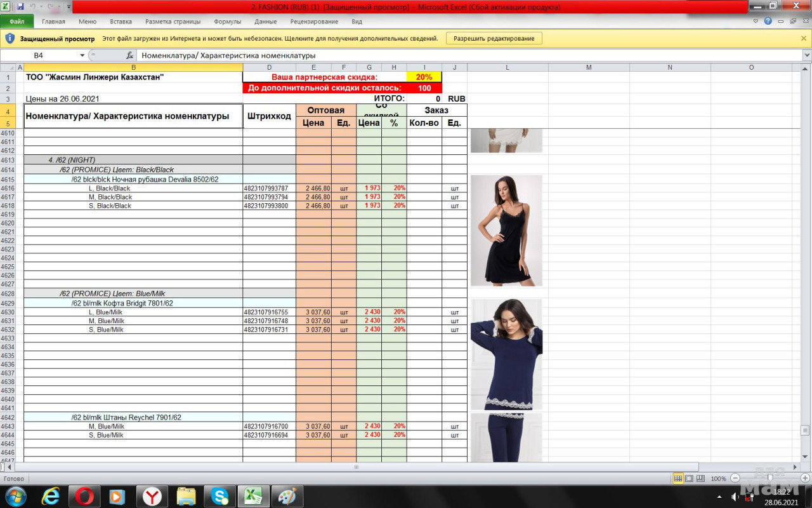The width and height of the screenshot is (812, 508).
Task: Click the blue Help question mark icon
Action: click(x=768, y=21)
